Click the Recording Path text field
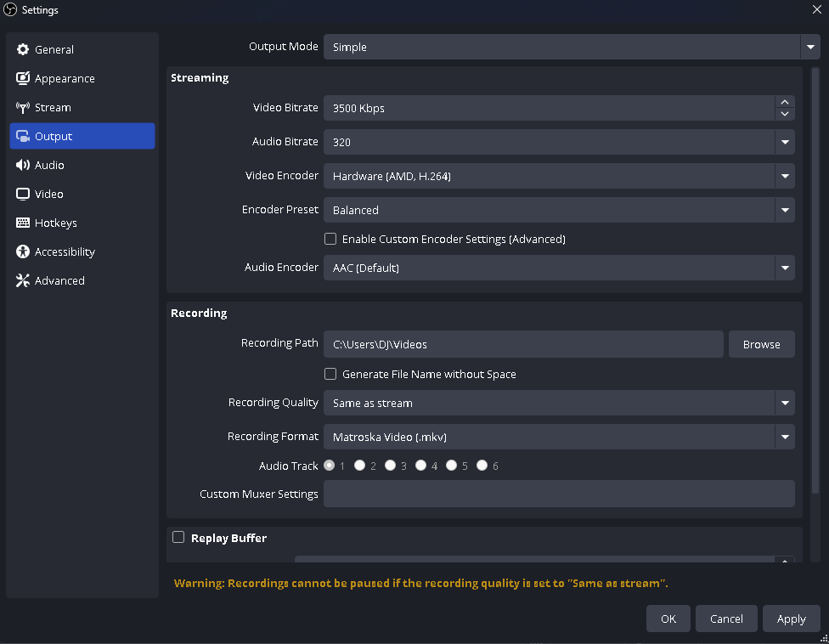The height and width of the screenshot is (644, 829). 523,344
